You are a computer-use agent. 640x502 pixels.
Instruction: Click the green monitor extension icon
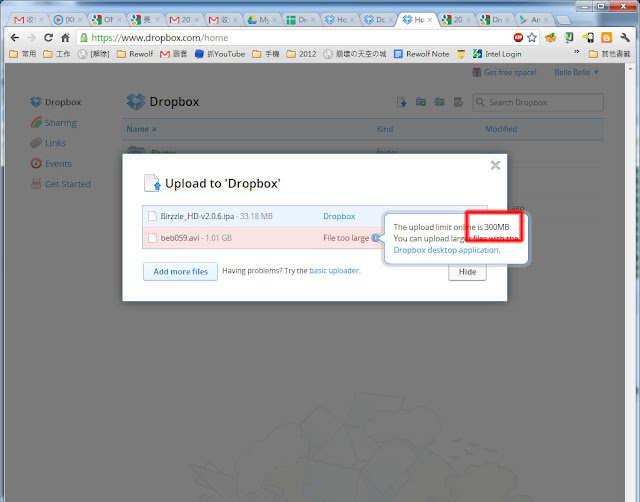(x=569, y=38)
